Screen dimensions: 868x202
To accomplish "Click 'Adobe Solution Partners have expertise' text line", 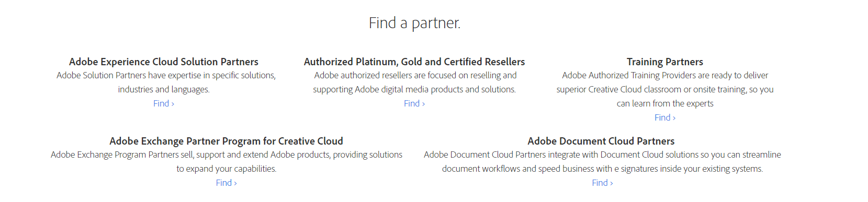I will (x=166, y=75).
